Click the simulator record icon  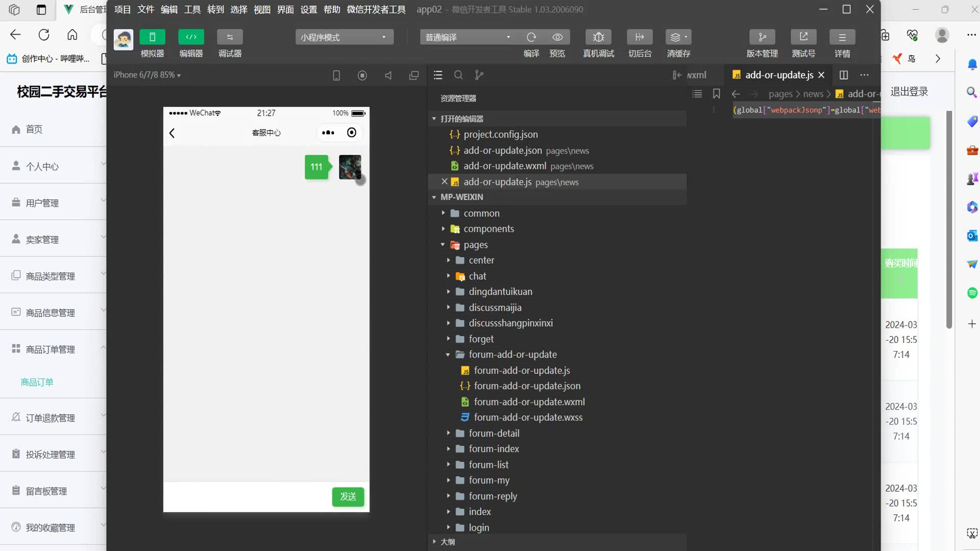pos(362,76)
